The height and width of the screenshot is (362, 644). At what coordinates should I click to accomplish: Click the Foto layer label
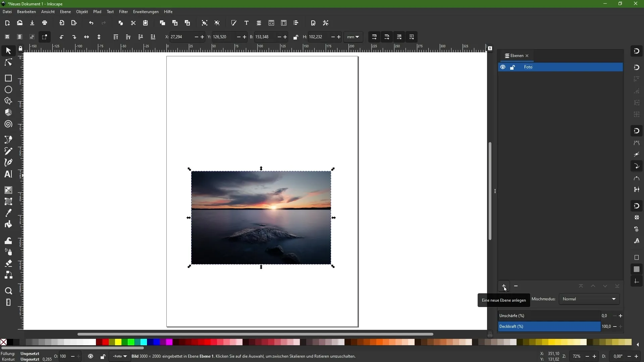pos(529,67)
